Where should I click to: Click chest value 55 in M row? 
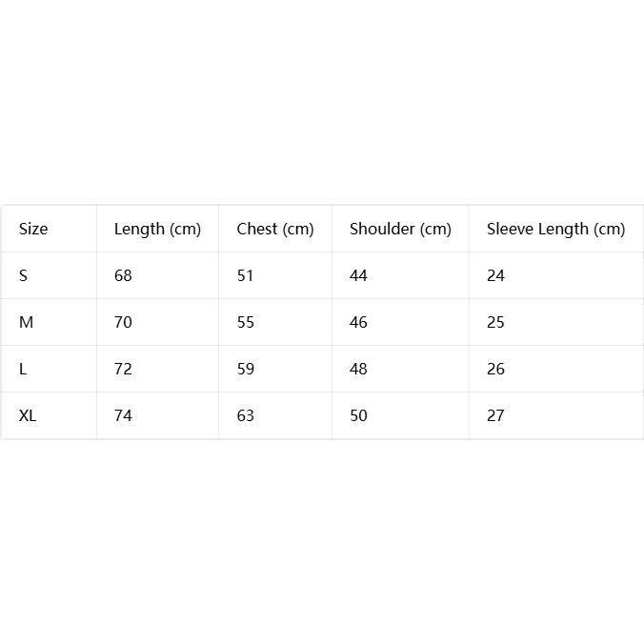(246, 322)
